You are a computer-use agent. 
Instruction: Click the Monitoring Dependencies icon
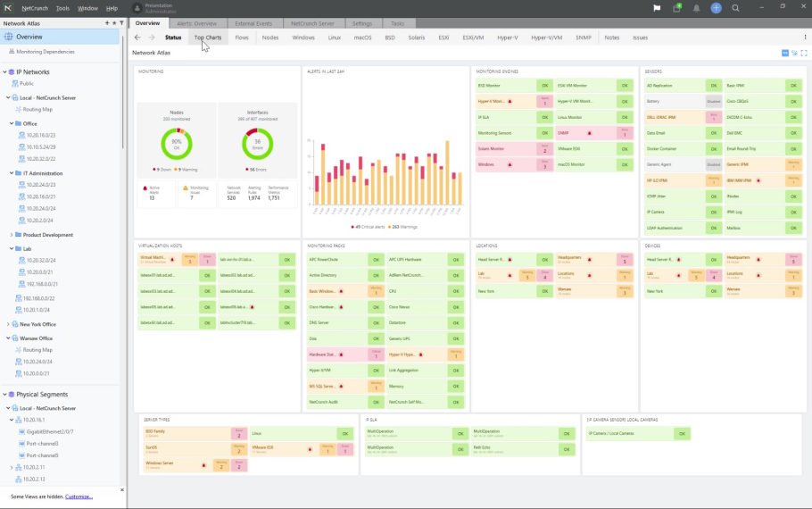(12, 51)
